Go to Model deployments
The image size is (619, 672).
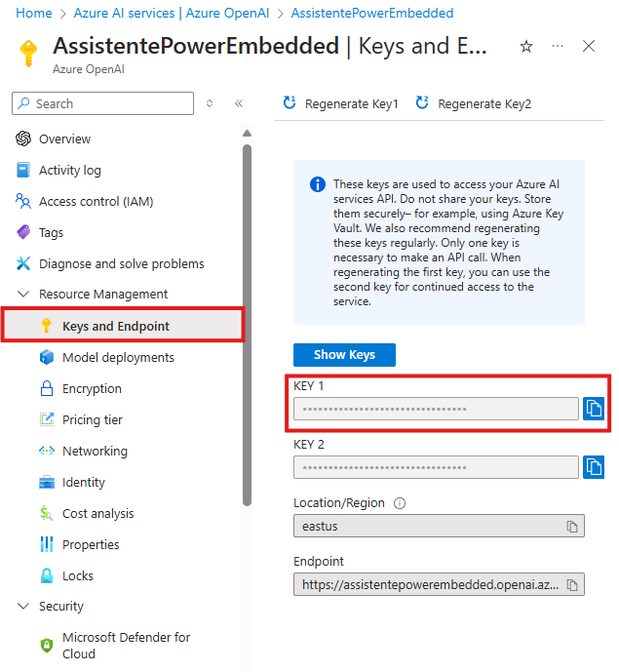click(x=118, y=357)
